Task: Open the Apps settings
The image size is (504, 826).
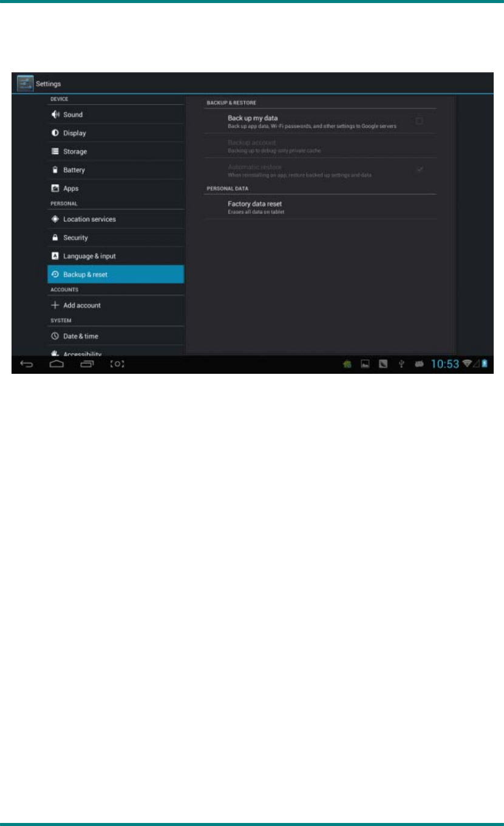Action: coord(115,188)
